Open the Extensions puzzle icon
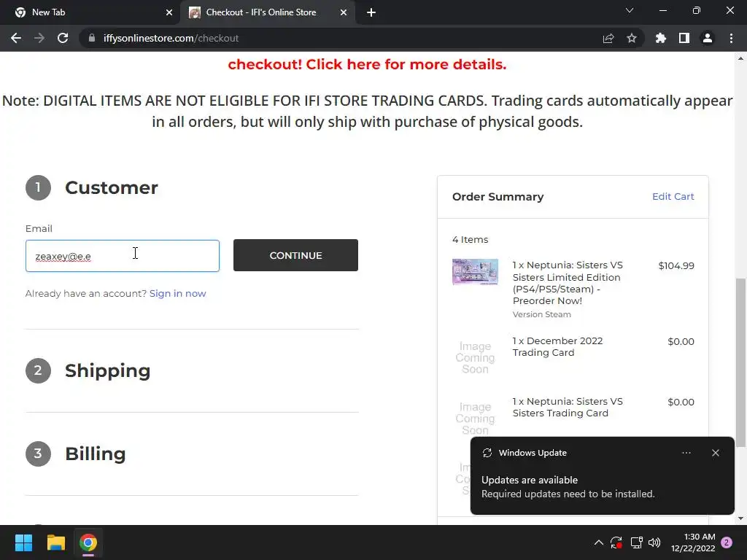 coord(661,38)
